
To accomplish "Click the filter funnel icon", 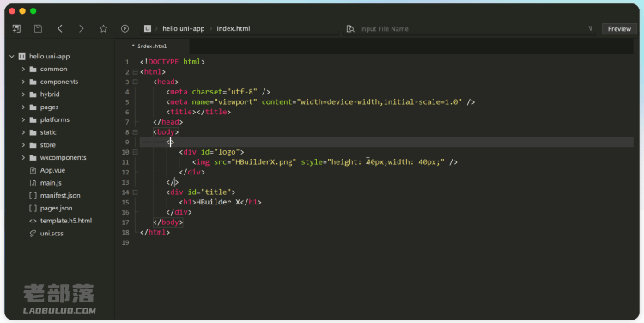I will 590,28.
